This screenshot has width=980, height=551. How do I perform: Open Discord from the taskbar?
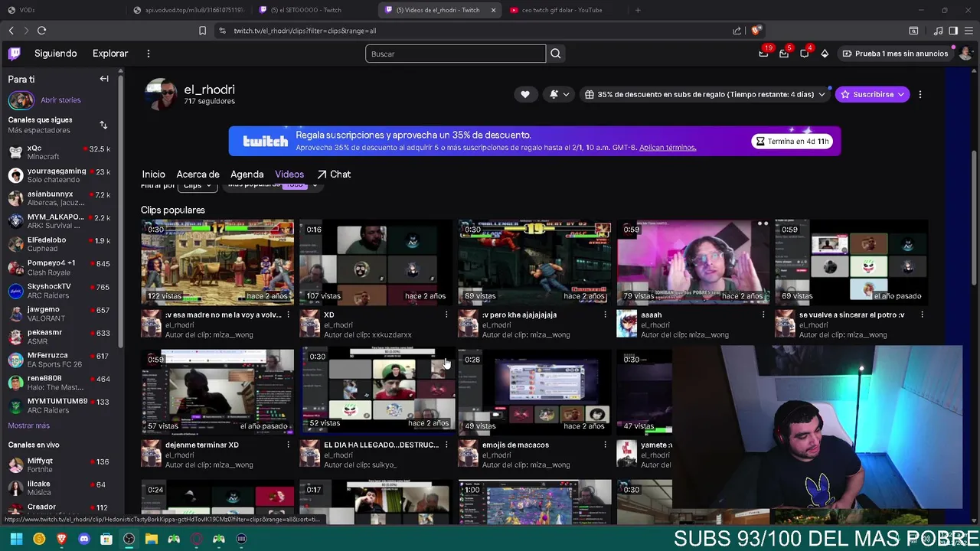click(x=84, y=540)
